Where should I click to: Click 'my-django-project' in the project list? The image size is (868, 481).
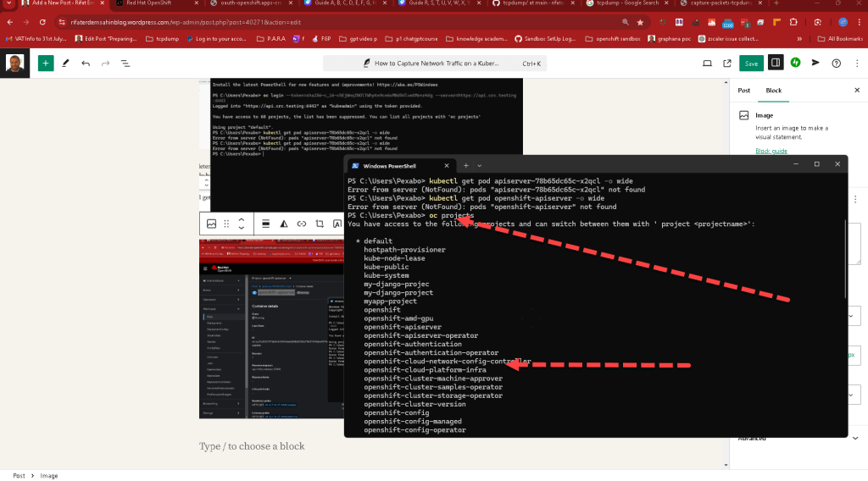398,292
